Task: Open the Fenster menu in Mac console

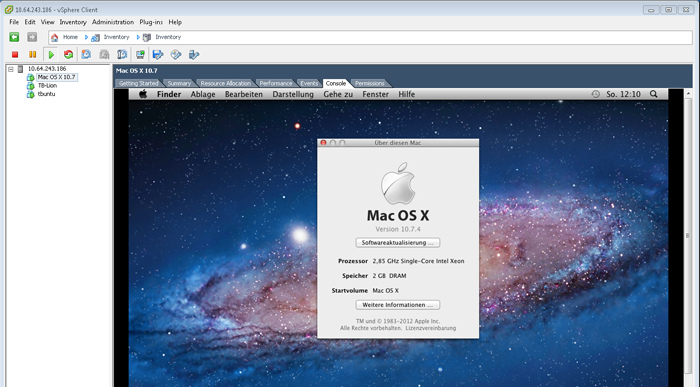Action: (375, 94)
